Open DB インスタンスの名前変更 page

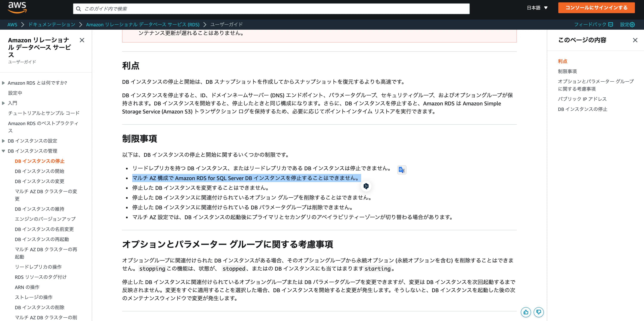[x=44, y=229]
